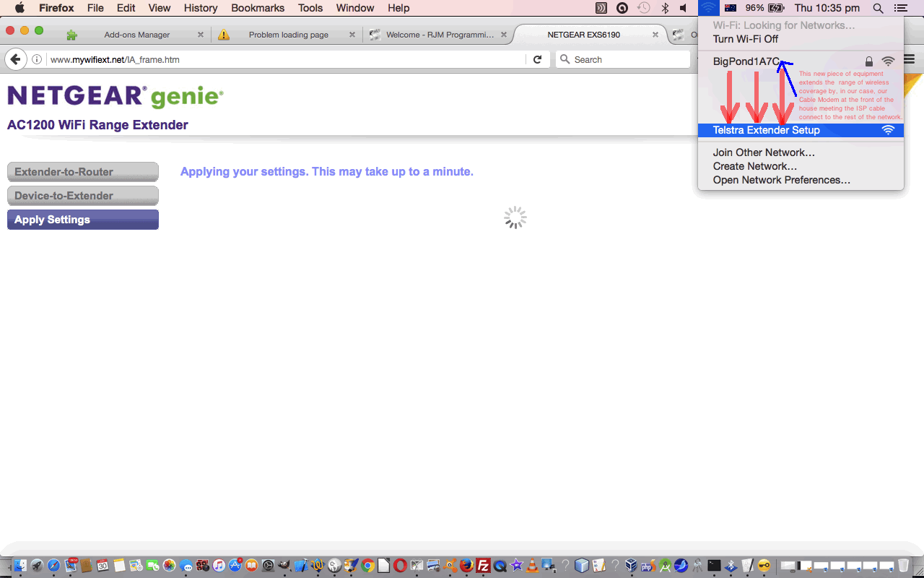The width and height of the screenshot is (924, 578).
Task: Close the NETGEAR EXS6190 tab
Action: pyautogui.click(x=655, y=35)
